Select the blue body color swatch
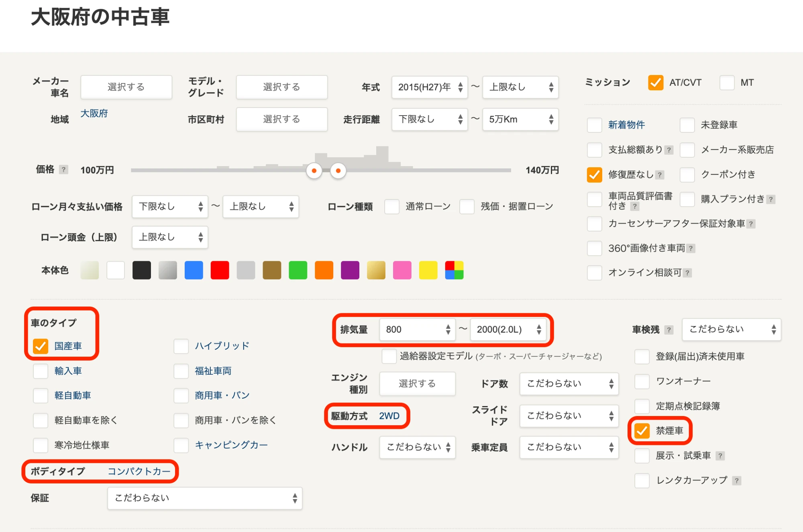This screenshot has height=532, width=803. point(194,270)
